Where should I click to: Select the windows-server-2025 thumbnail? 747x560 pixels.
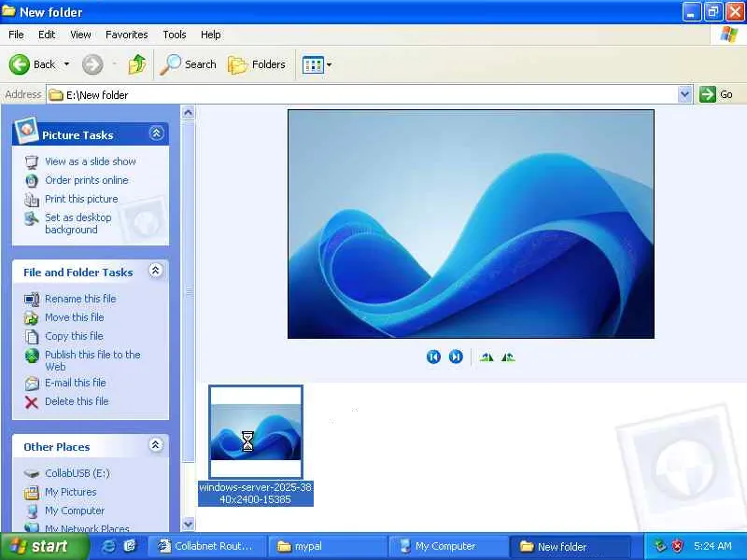[x=256, y=431]
